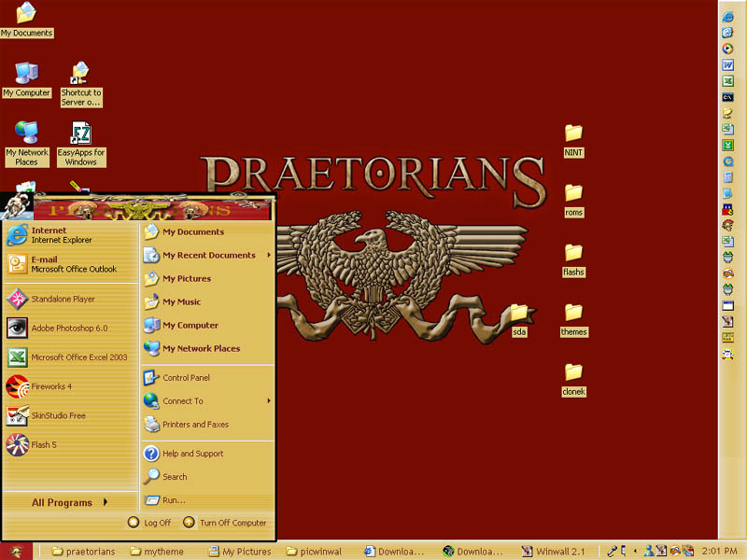Click the Pac-Man game icon in side toolbar

coord(727,209)
